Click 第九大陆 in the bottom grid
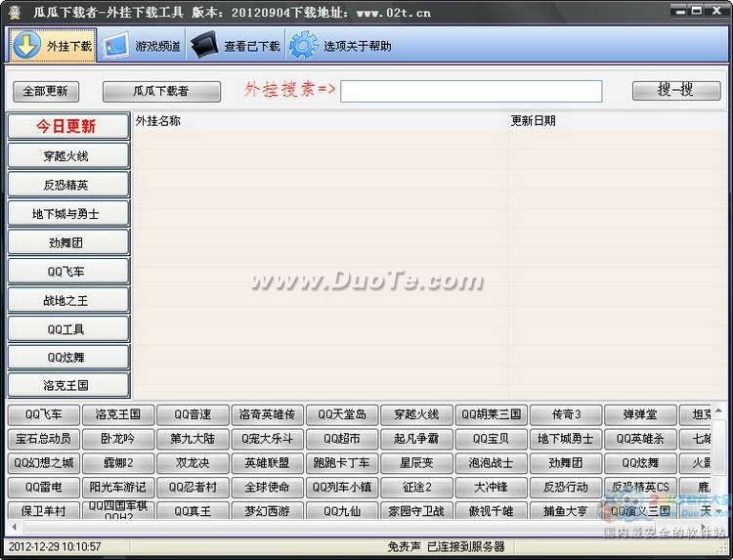 193,439
